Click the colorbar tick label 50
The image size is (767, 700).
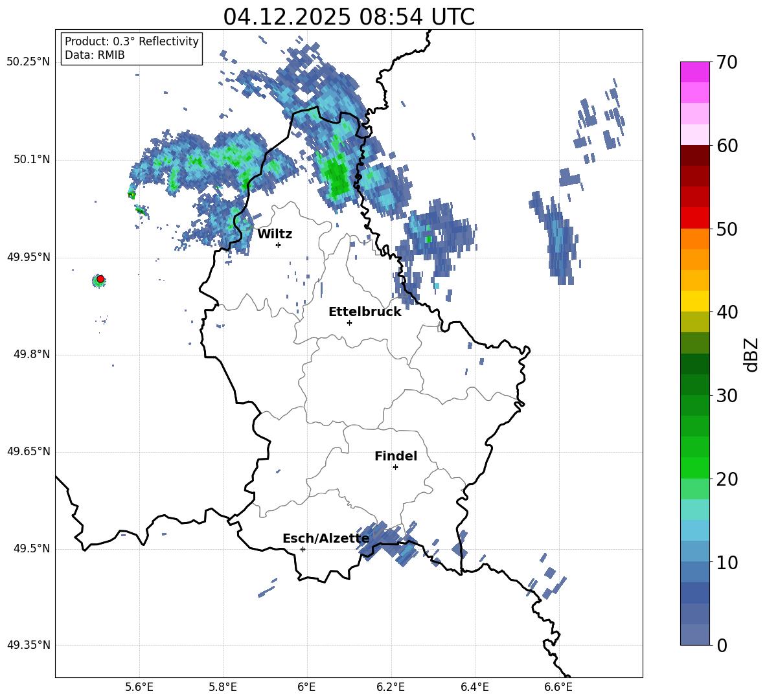click(727, 229)
